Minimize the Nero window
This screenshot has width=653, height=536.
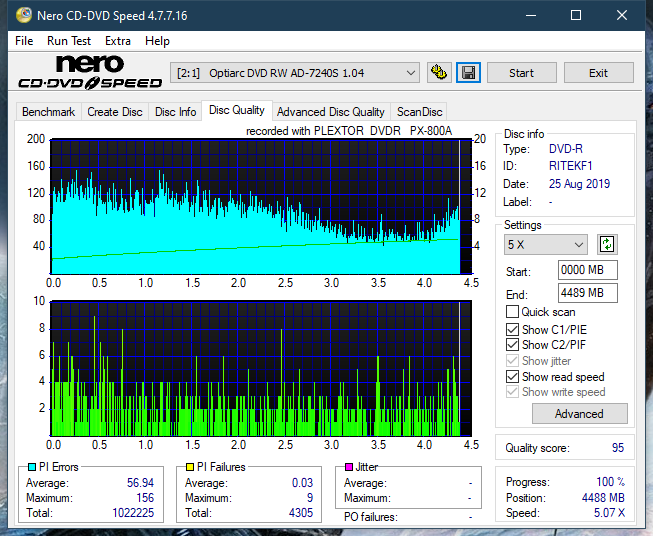click(x=531, y=15)
